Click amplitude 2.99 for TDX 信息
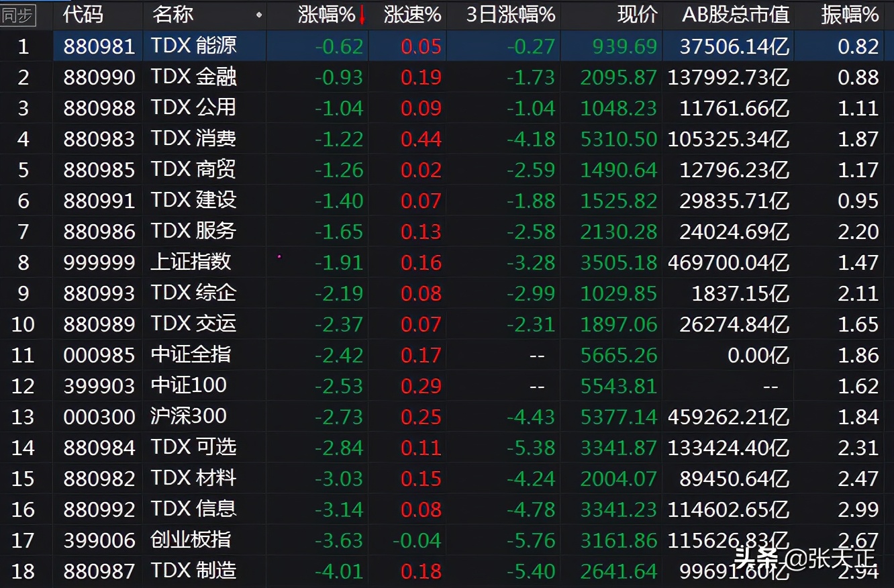Screen dimensions: 894x588 click(858, 509)
